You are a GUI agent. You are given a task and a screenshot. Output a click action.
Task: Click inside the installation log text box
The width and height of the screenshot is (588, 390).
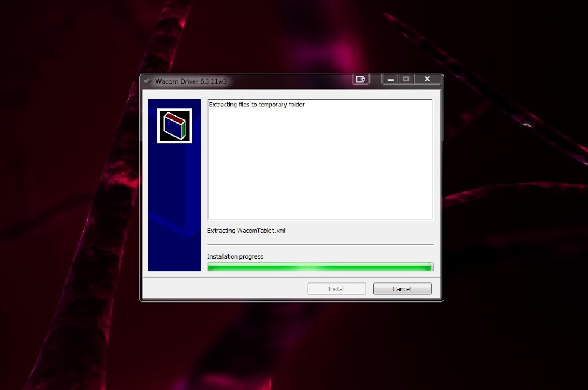(x=320, y=159)
